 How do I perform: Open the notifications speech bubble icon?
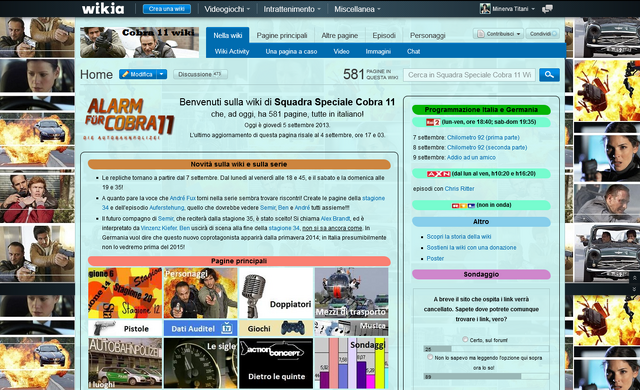tap(547, 9)
